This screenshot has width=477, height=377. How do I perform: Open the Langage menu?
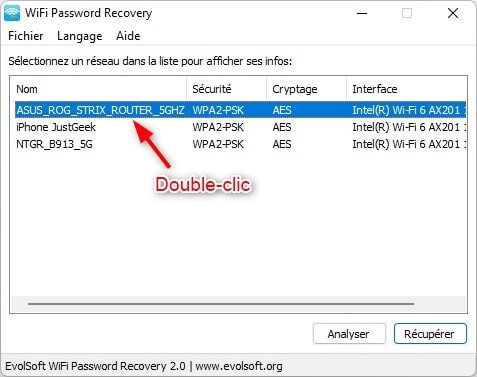pos(80,36)
